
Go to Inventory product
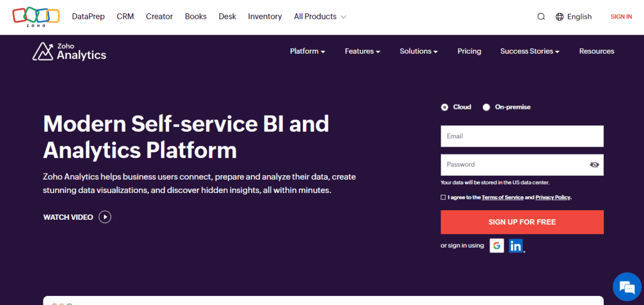click(265, 17)
